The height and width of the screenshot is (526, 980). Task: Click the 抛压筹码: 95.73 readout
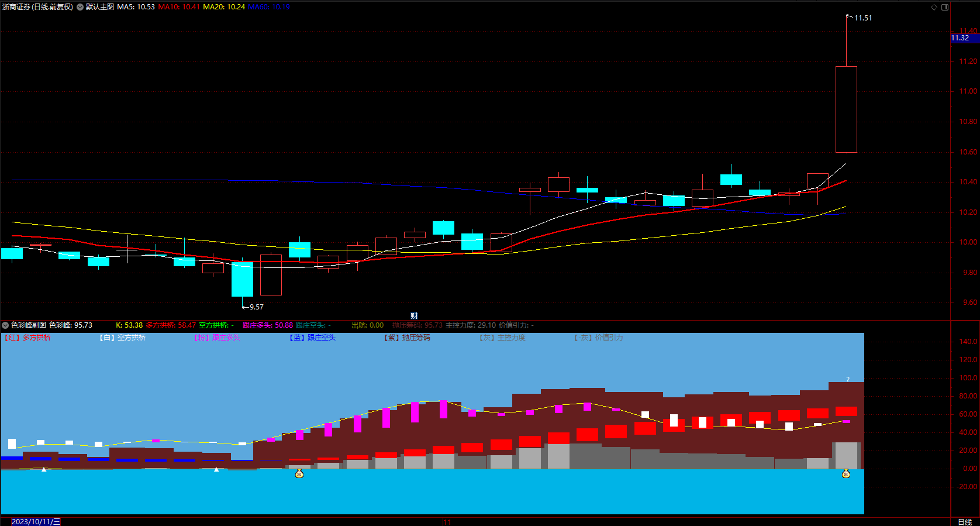click(417, 325)
